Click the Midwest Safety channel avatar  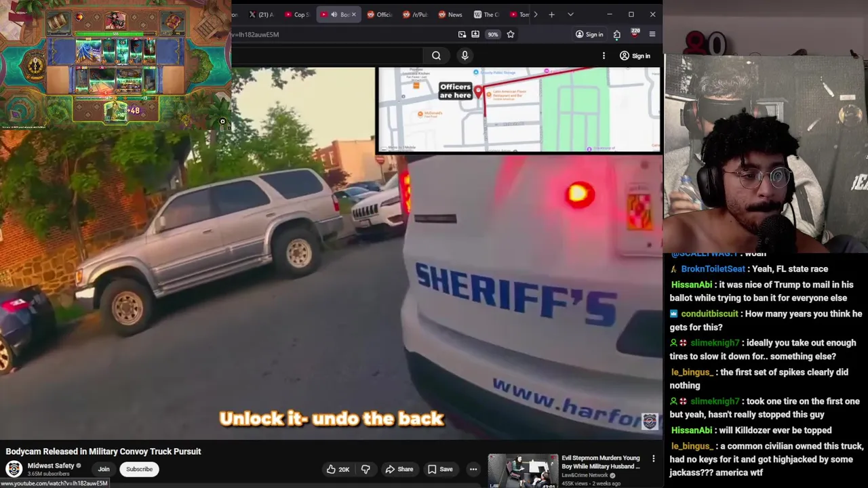click(14, 469)
